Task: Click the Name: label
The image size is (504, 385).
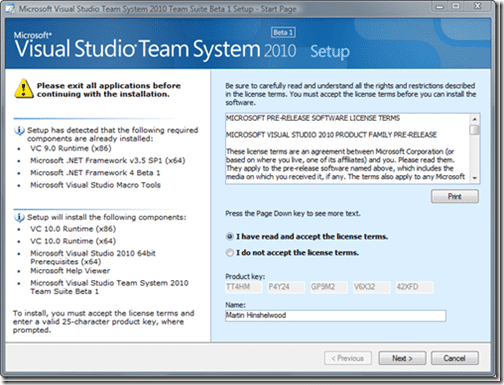Action: [x=235, y=305]
